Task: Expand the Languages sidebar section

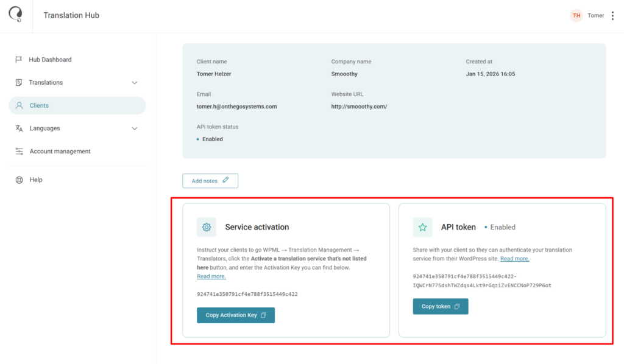Action: click(x=135, y=128)
